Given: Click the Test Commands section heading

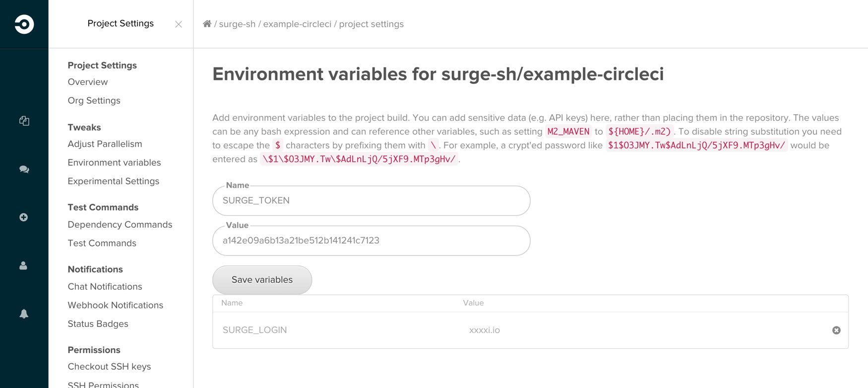Looking at the screenshot, I should click(103, 207).
